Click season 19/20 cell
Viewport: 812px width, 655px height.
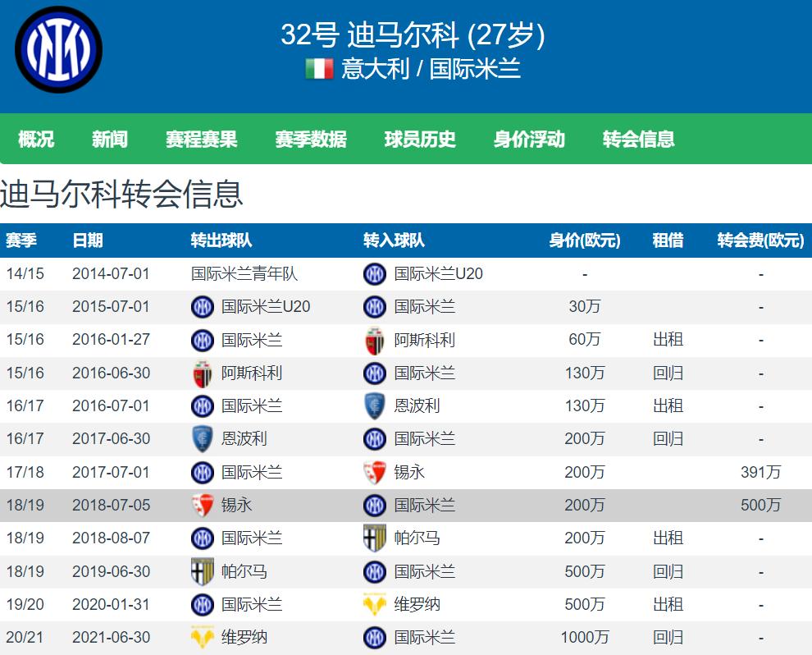pos(25,604)
